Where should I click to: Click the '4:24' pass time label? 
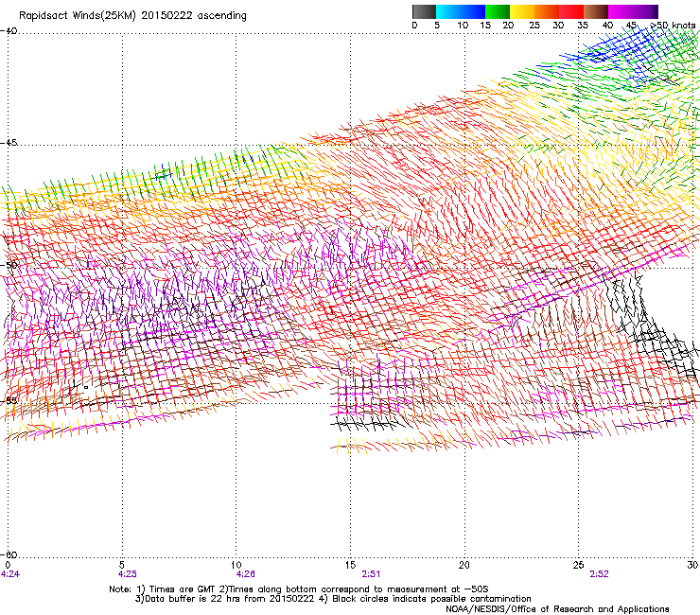(10, 574)
